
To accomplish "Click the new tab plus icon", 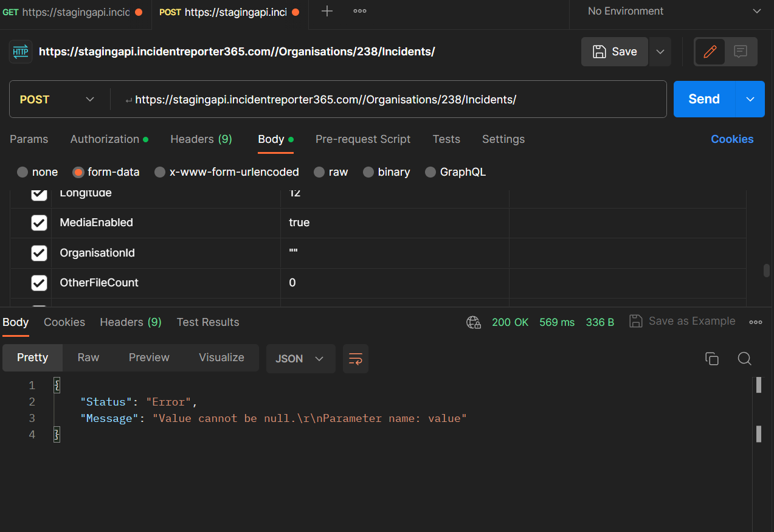I will click(327, 12).
